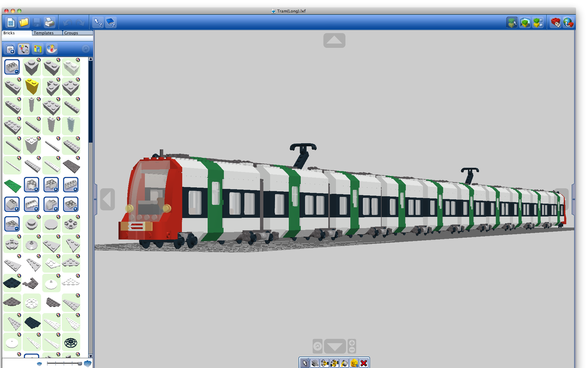Select the red X Delete tool
The width and height of the screenshot is (588, 368).
tap(364, 363)
